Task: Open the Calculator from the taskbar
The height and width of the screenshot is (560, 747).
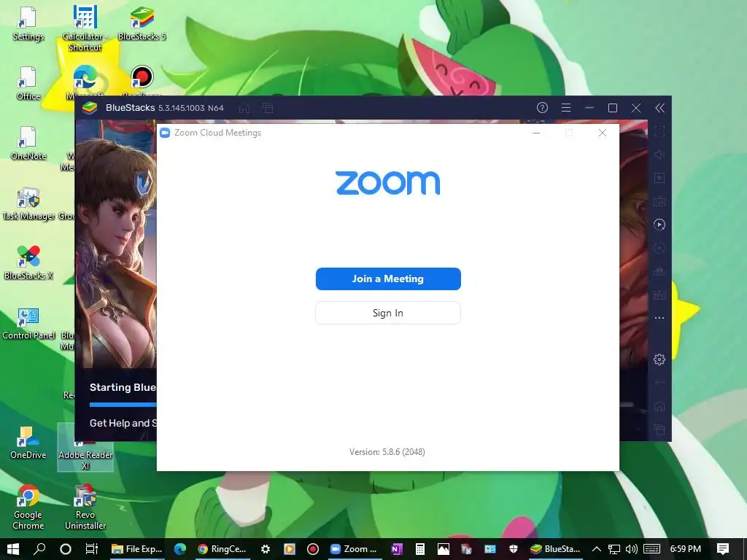Action: (x=419, y=549)
